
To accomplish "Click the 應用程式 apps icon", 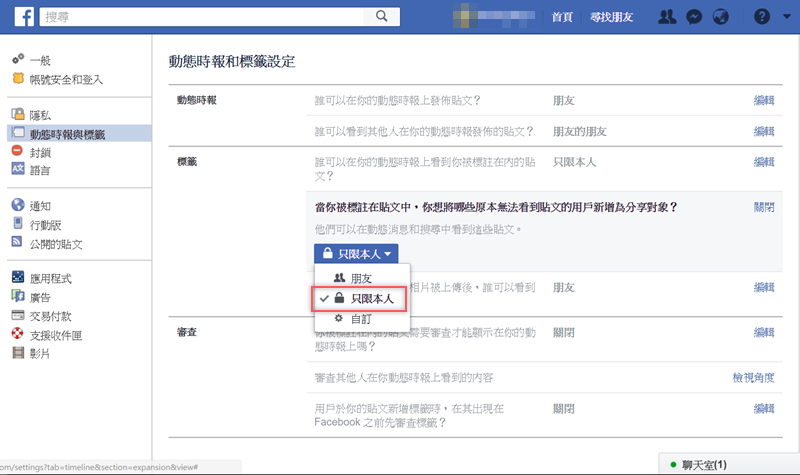I will (x=18, y=277).
